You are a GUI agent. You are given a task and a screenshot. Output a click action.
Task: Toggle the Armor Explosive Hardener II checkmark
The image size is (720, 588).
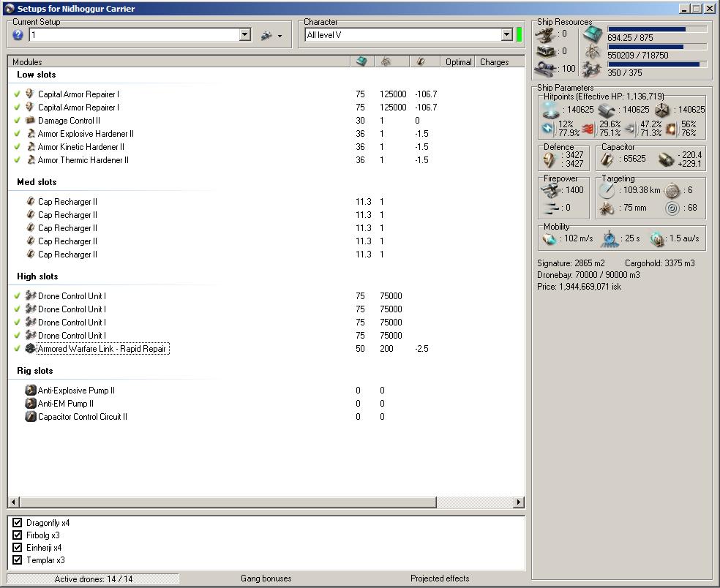[18, 134]
